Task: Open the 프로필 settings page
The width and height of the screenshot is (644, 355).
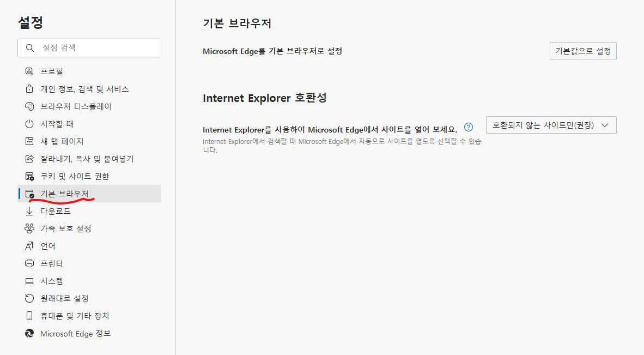Action: click(89, 71)
